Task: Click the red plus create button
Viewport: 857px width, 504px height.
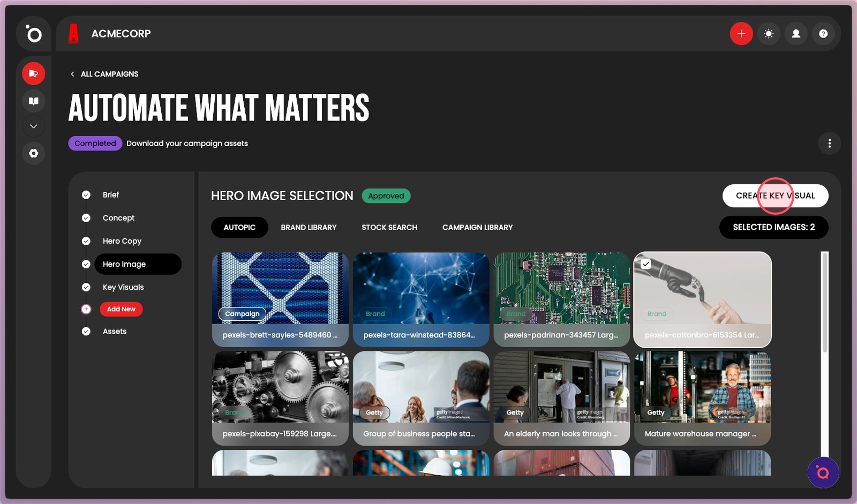Action: (741, 34)
